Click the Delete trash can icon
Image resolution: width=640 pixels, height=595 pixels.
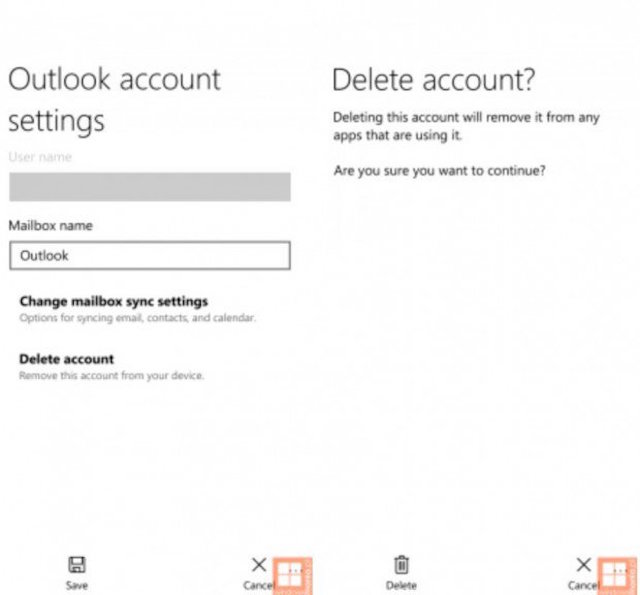click(401, 565)
